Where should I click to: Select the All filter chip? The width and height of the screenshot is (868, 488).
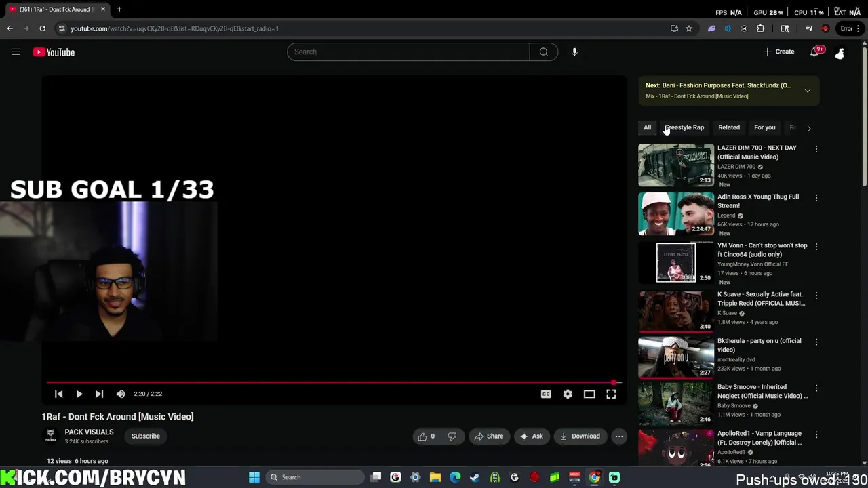(x=648, y=127)
